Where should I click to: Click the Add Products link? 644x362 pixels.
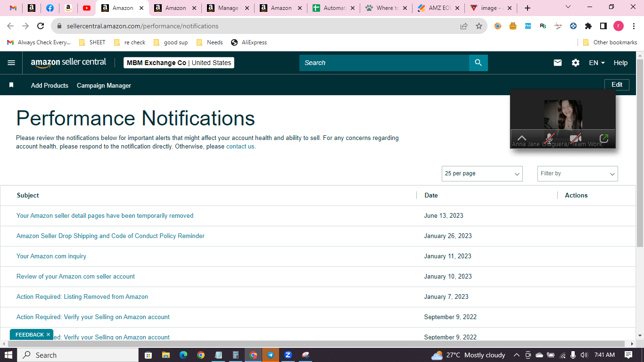pos(50,85)
